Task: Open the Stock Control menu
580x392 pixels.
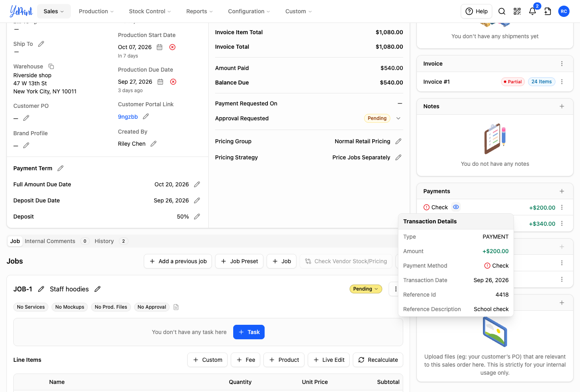Action: point(150,11)
